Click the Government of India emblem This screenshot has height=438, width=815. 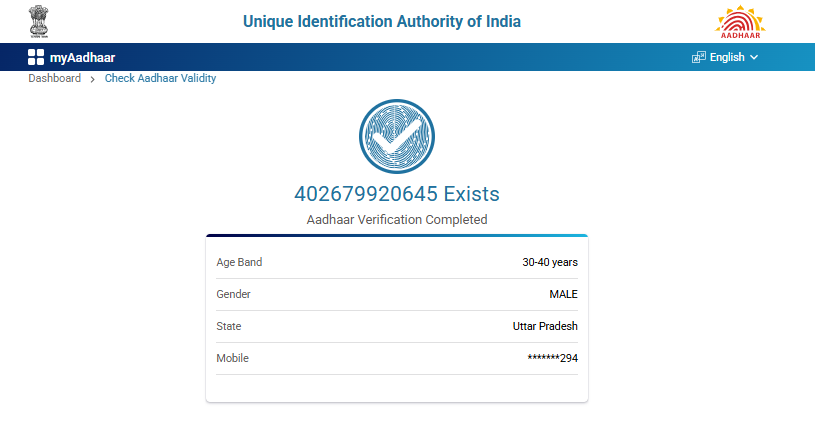tap(40, 21)
